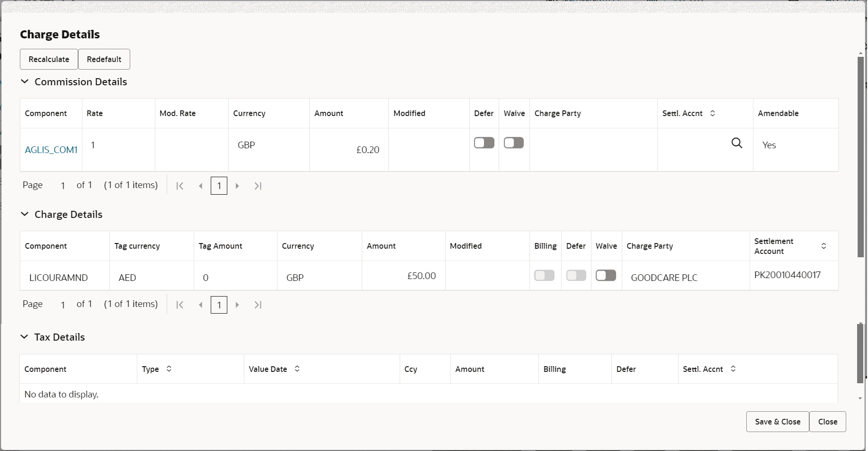
Task: Collapse the Charge Details section
Action: (x=25, y=214)
